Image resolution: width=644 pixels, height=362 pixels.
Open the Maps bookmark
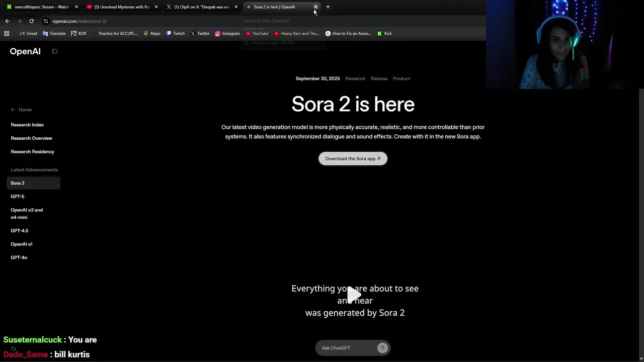[151, 34]
